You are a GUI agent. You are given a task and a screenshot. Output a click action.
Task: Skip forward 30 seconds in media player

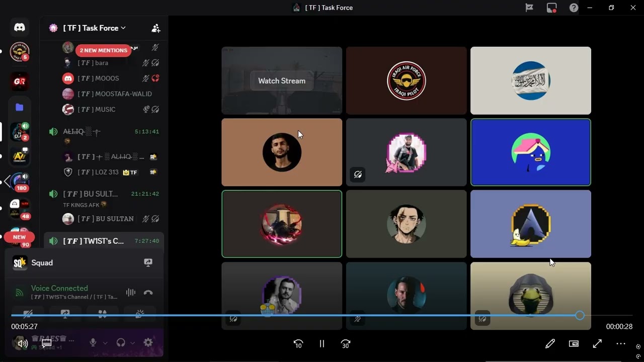346,344
